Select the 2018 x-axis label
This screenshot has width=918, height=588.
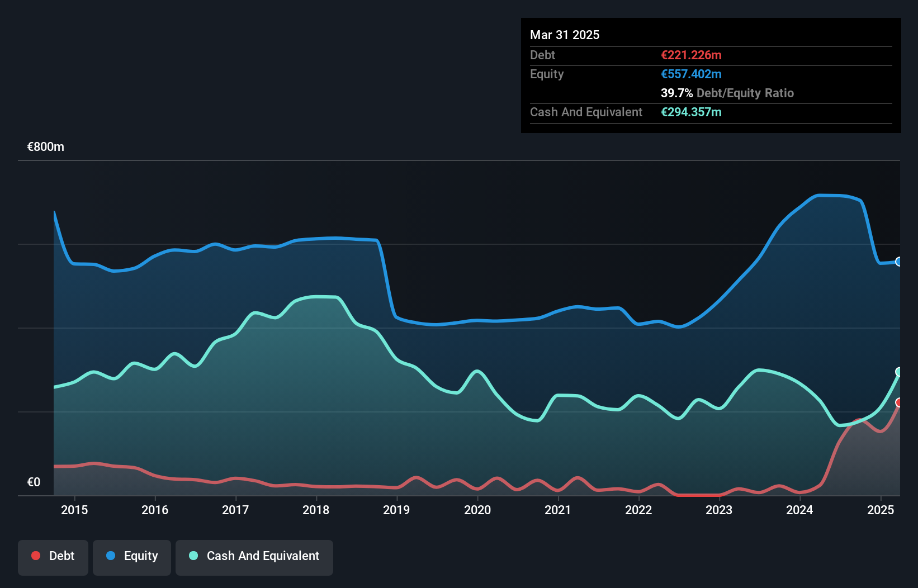[x=316, y=510]
